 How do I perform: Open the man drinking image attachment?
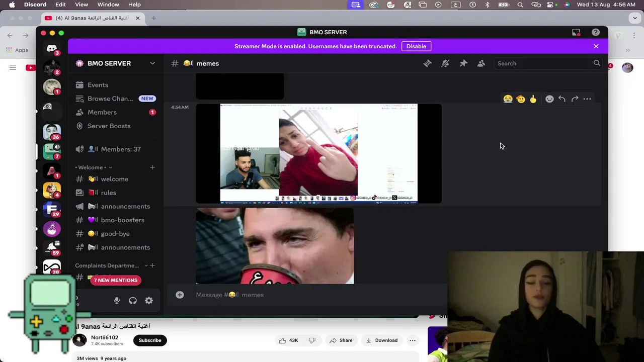click(275, 246)
